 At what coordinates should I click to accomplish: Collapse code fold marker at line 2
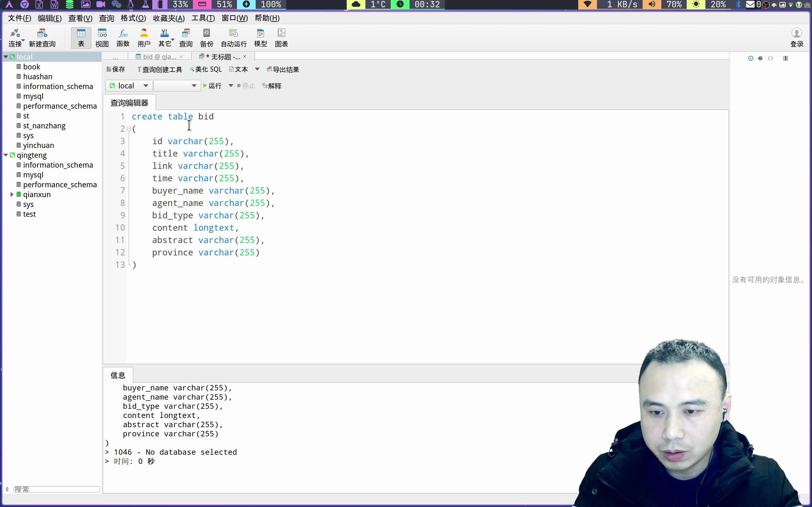(x=129, y=129)
